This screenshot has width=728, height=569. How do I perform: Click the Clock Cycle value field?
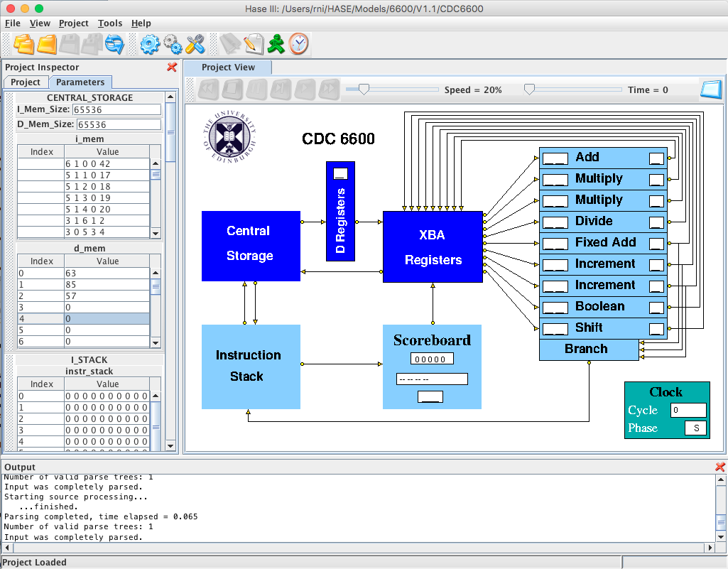[688, 410]
